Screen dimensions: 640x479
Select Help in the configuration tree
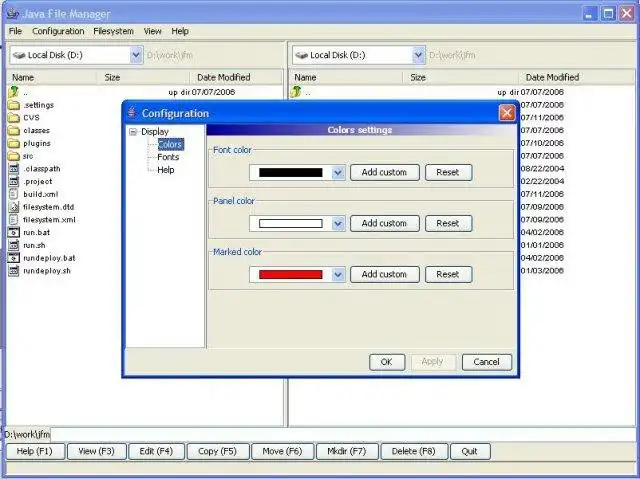click(166, 170)
